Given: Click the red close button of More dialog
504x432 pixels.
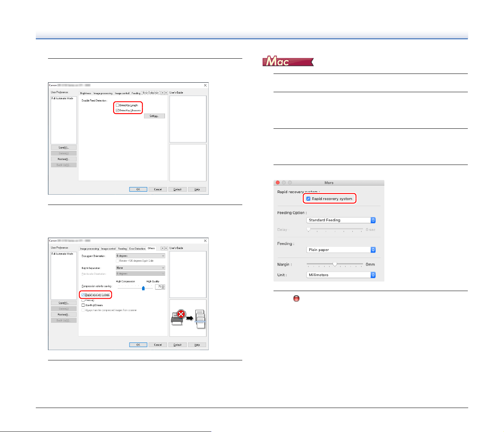Looking at the screenshot, I should (278, 183).
